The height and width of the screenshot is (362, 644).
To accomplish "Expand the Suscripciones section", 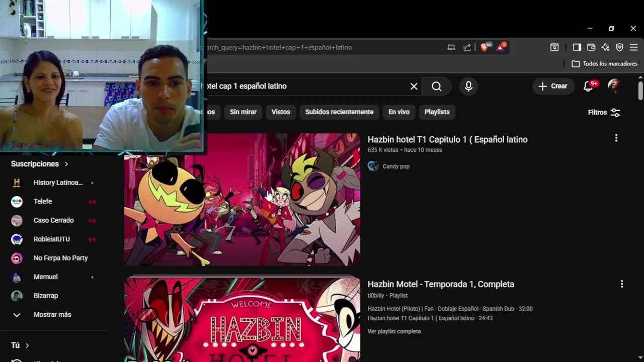I will 39,164.
